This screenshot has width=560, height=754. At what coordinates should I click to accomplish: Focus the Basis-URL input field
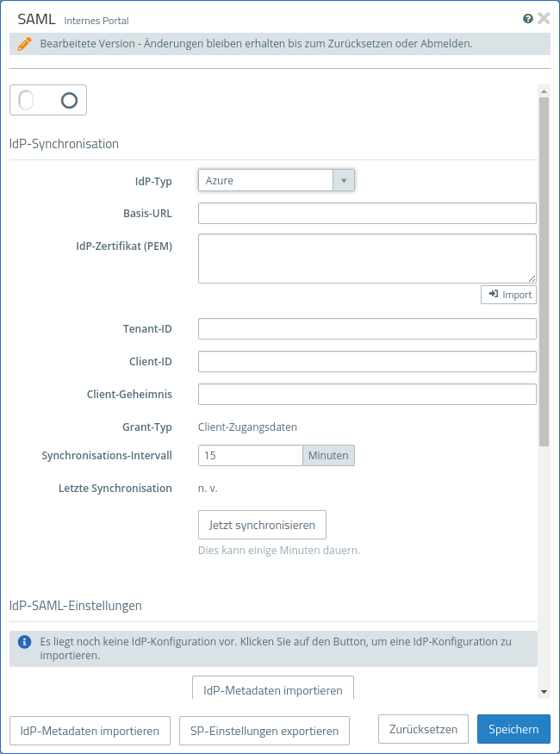pyautogui.click(x=367, y=214)
